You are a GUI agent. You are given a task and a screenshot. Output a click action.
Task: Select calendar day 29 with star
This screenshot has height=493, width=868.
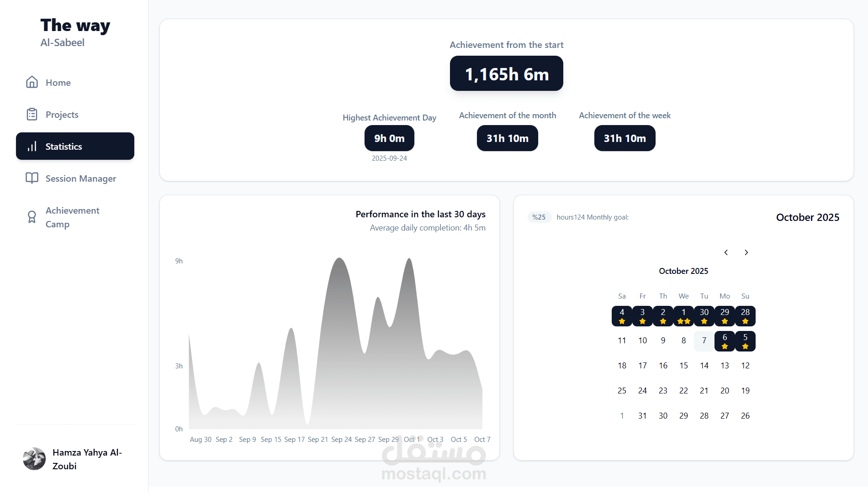[x=725, y=316]
